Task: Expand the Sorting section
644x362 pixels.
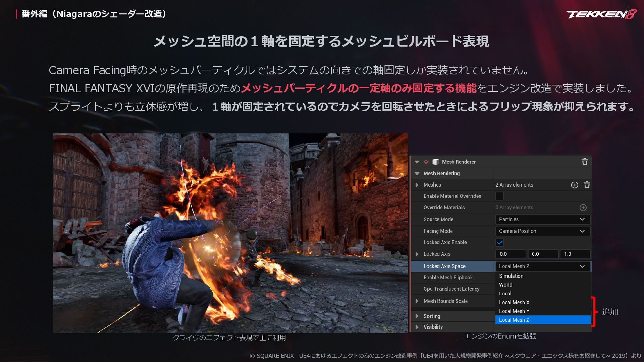Action: [417, 316]
